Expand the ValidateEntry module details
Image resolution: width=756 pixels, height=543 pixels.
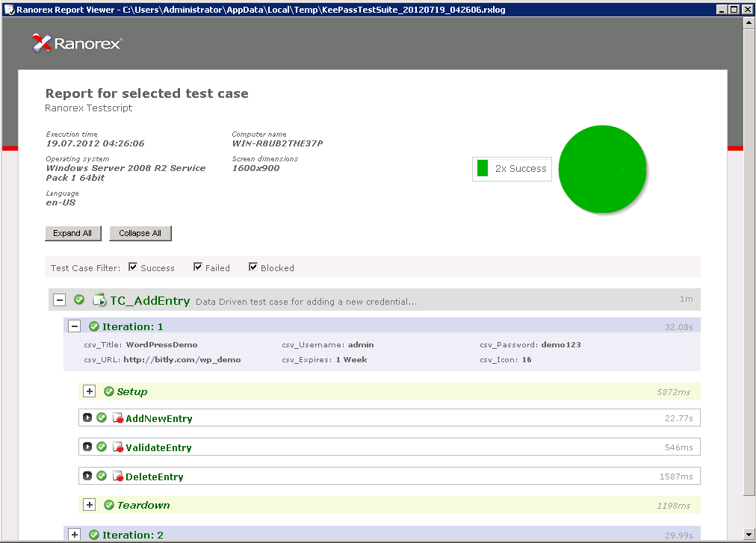(x=87, y=447)
